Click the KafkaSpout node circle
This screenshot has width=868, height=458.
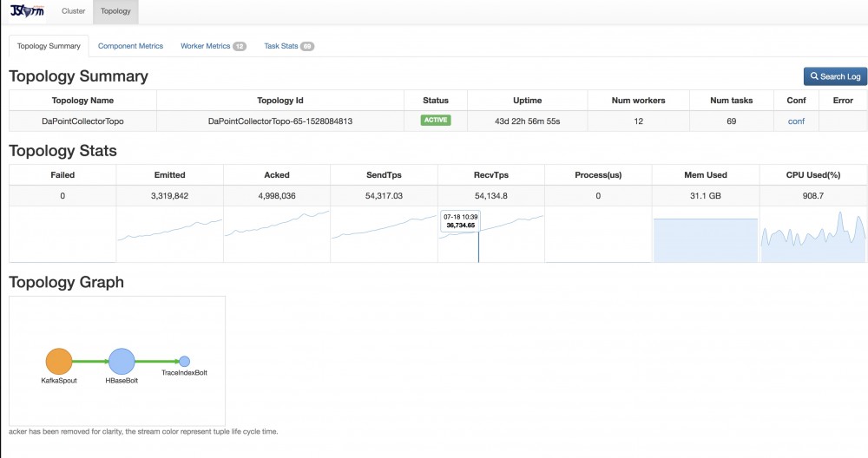(58, 361)
